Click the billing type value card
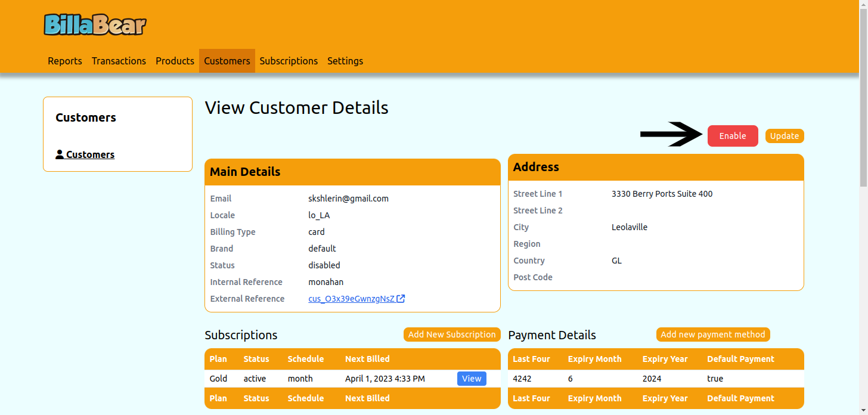The image size is (868, 415). [317, 232]
